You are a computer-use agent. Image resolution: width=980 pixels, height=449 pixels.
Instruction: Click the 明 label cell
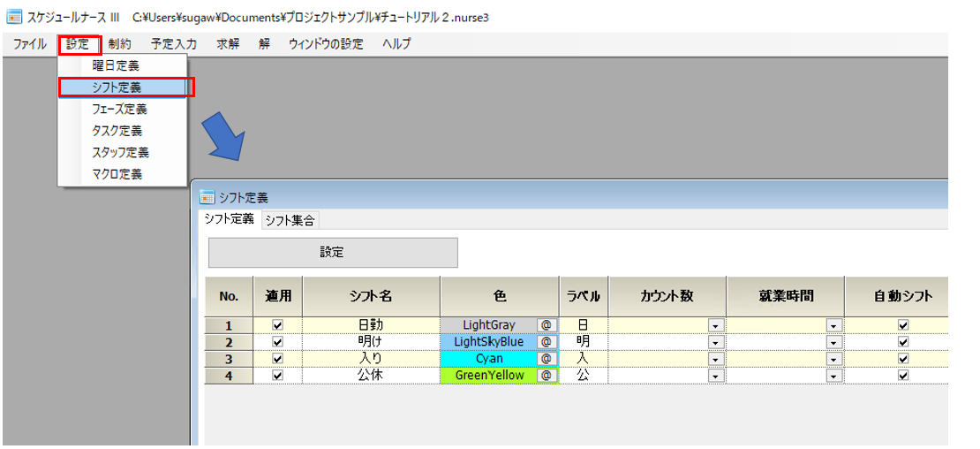pos(584,342)
